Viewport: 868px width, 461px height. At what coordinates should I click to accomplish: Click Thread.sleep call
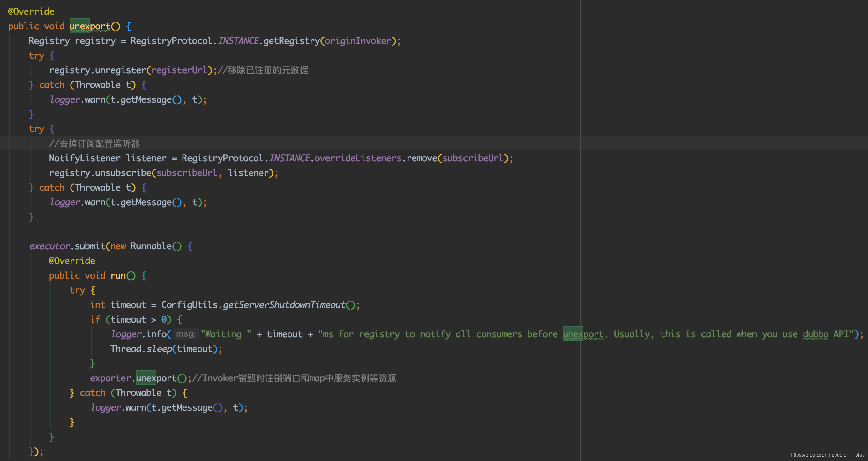tap(141, 349)
